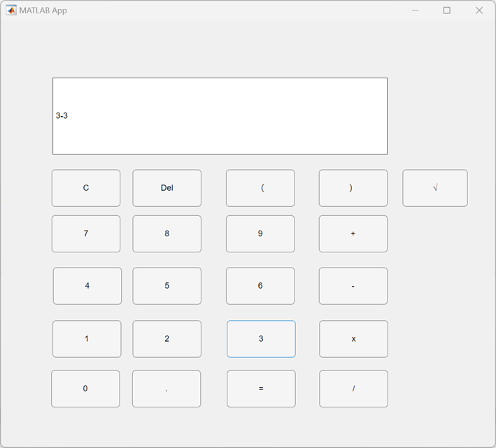
Task: Select the x multiply button
Action: coord(354,339)
